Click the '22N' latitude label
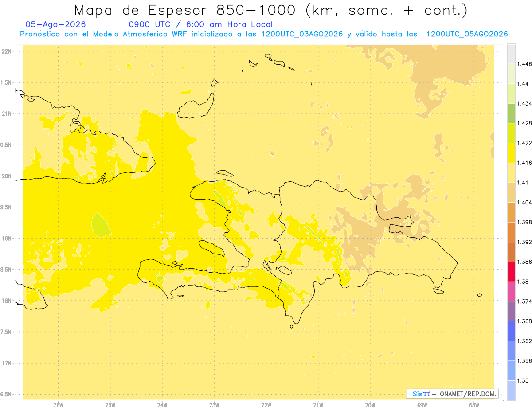Image resolution: width=532 pixels, height=411 pixels. (7, 51)
